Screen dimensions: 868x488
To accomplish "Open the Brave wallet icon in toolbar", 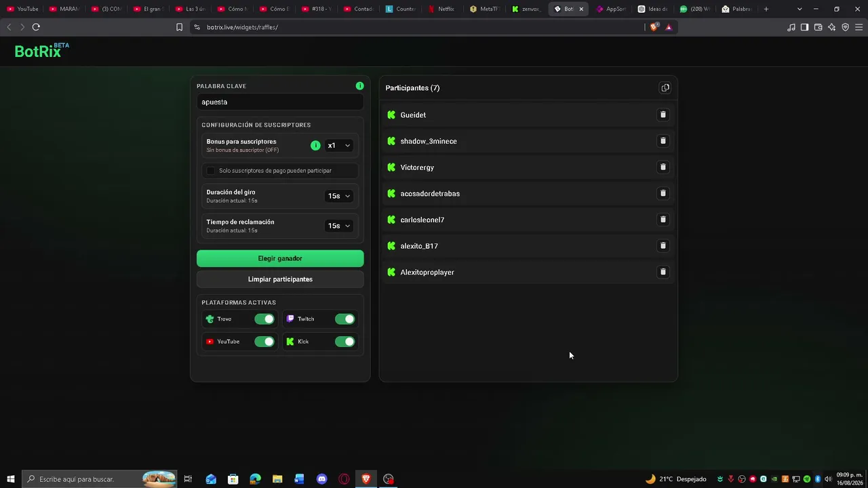I will tap(818, 27).
